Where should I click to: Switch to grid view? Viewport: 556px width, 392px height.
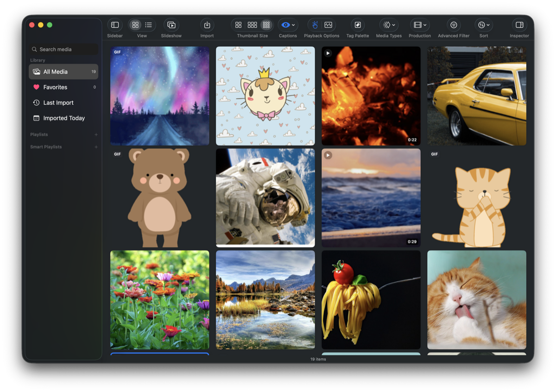coord(136,25)
